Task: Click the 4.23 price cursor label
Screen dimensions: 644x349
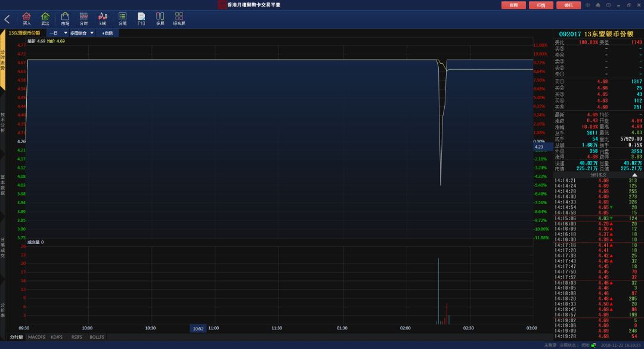Action: (x=543, y=147)
